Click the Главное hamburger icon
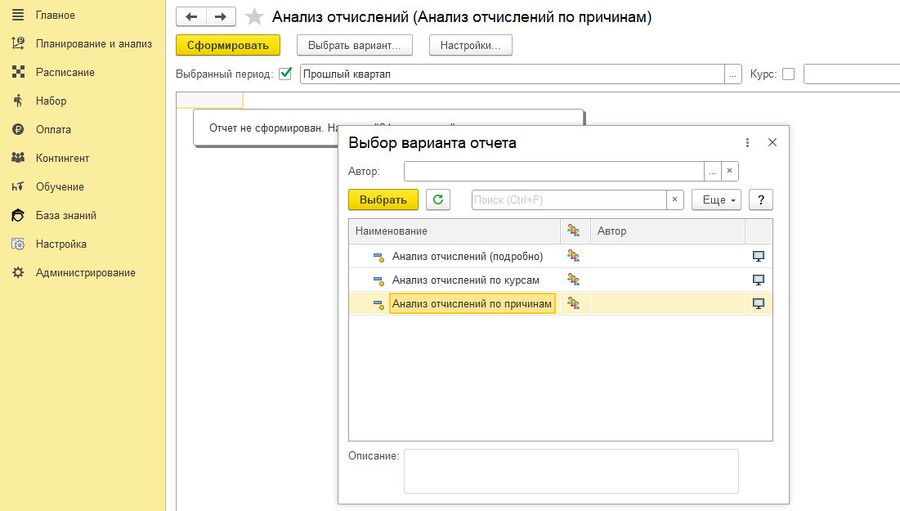This screenshot has height=511, width=900. tap(18, 15)
